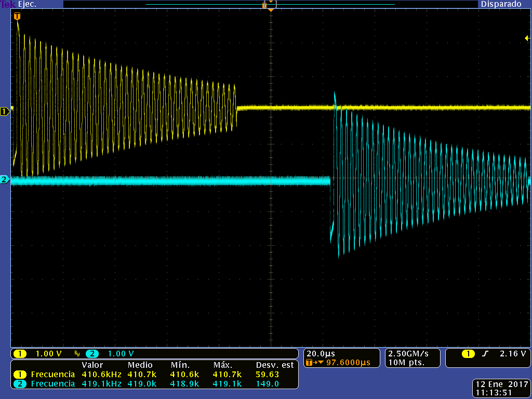Click the channel 2 badge in scale readout
Screen dimensions: 532x399
coord(92,354)
